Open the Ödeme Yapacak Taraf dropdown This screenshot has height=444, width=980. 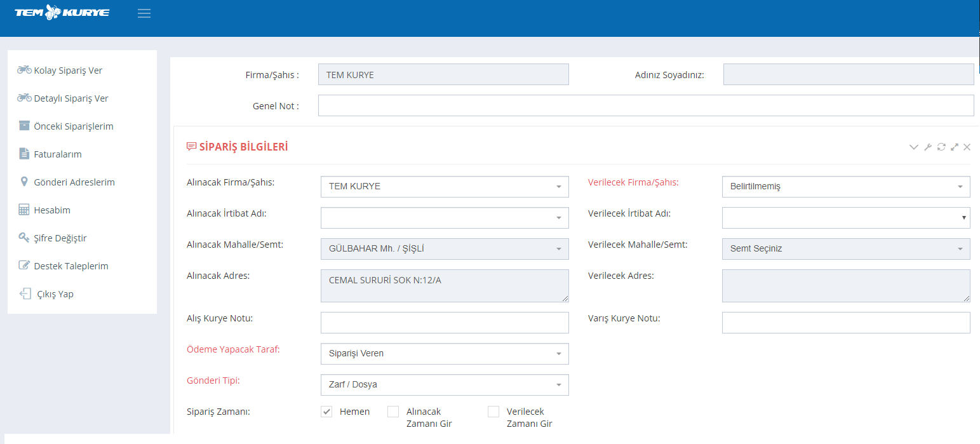(445, 354)
